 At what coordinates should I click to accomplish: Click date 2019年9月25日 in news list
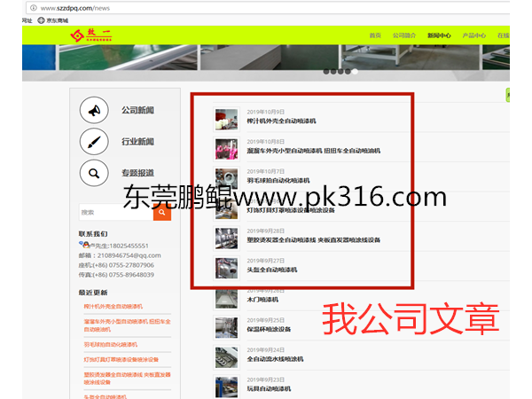(x=266, y=320)
